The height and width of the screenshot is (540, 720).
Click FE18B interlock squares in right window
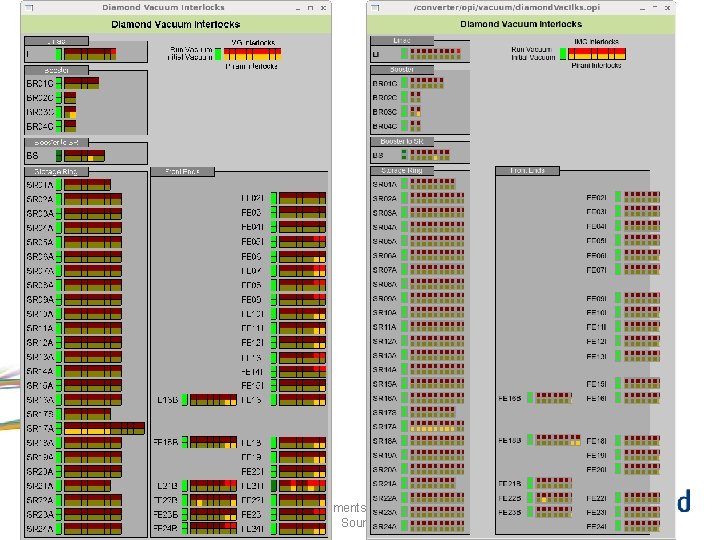click(x=558, y=440)
